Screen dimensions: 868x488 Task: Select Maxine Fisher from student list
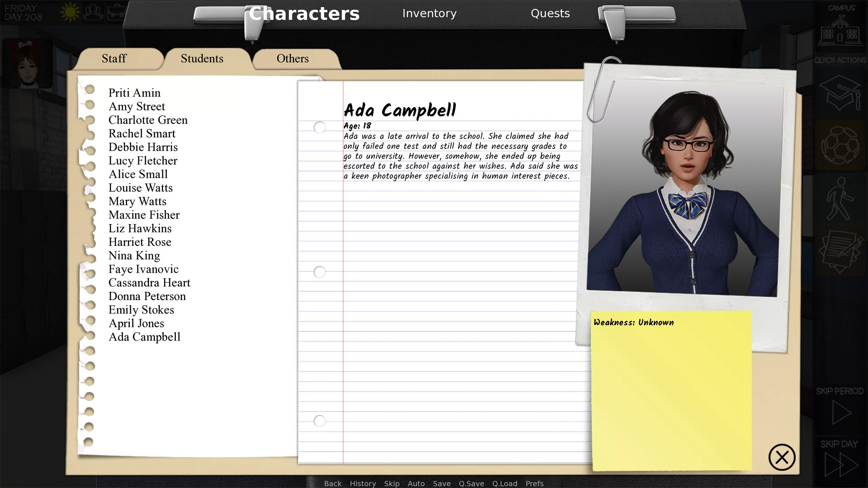(x=144, y=215)
